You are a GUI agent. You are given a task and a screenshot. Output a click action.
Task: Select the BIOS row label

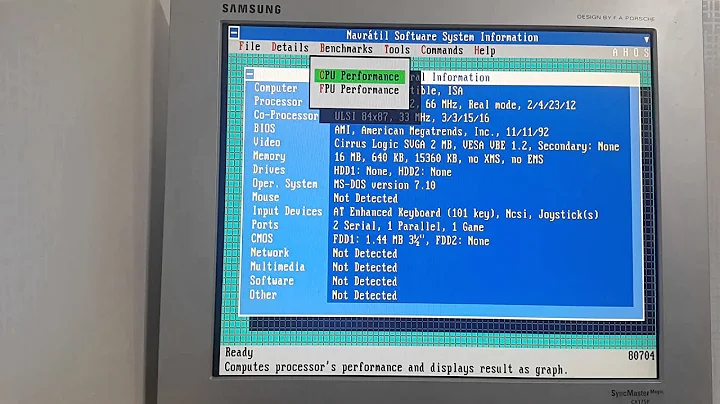[x=264, y=129]
